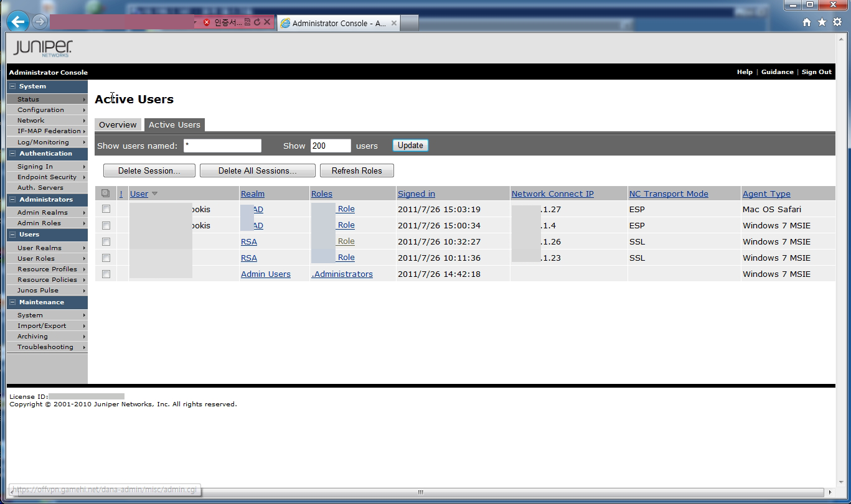Click the browser forward arrow button
The image size is (851, 504).
[39, 22]
